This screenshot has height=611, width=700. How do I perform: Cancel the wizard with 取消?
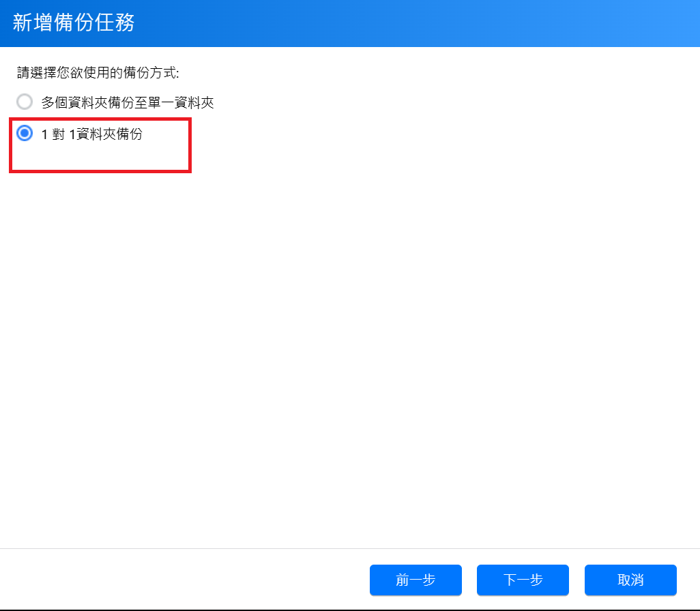631,580
